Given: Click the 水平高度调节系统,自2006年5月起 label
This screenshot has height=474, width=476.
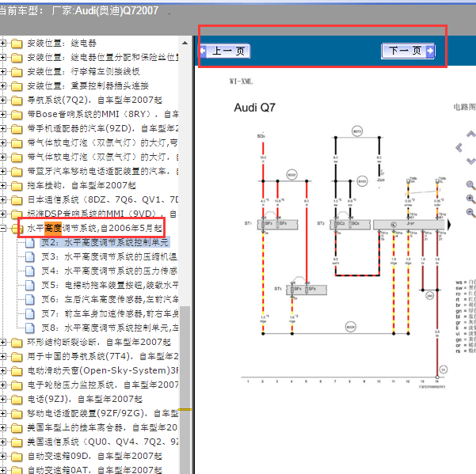Looking at the screenshot, I should (95, 228).
